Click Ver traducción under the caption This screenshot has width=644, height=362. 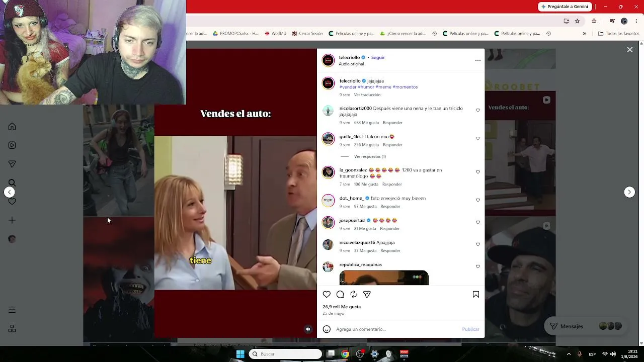[367, 95]
